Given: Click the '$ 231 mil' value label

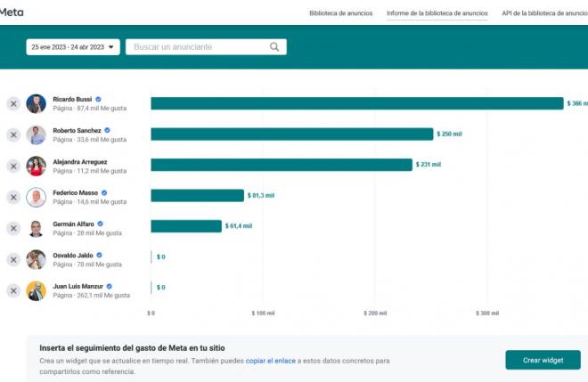Looking at the screenshot, I should coord(429,164).
